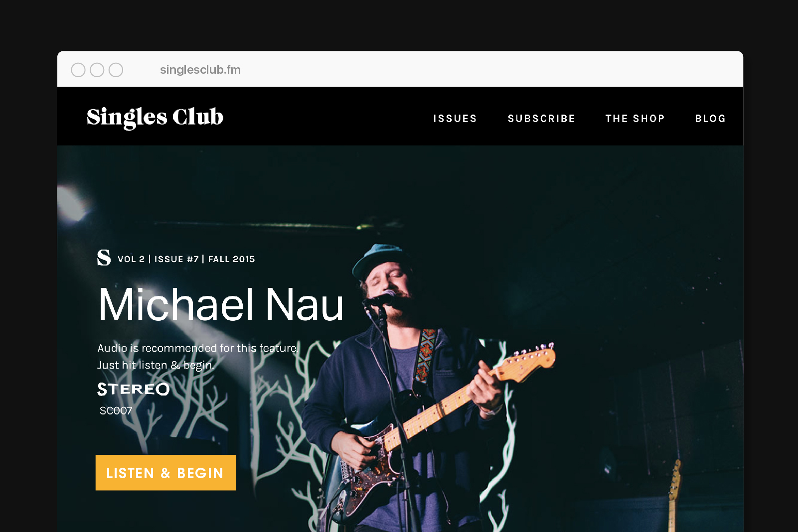Viewport: 798px width, 532px height.
Task: Click the VOL 2 | ISSUE #7 label
Action: [x=158, y=259]
